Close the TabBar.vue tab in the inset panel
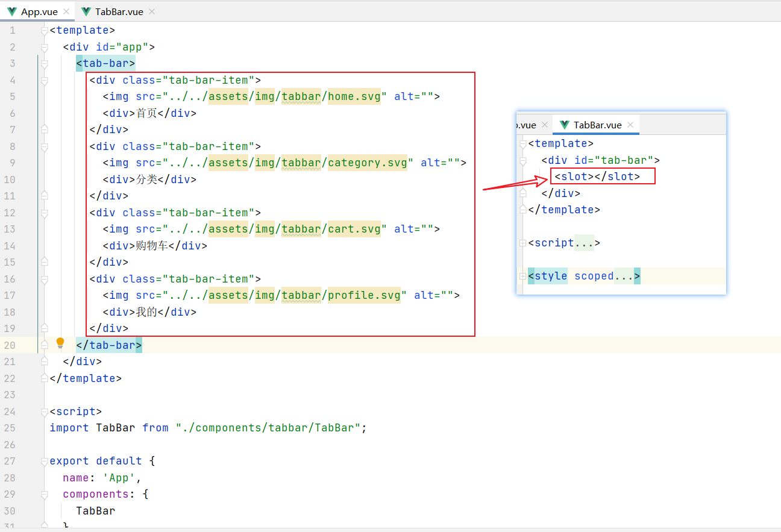Screen dimensions: 781x532 pos(630,125)
